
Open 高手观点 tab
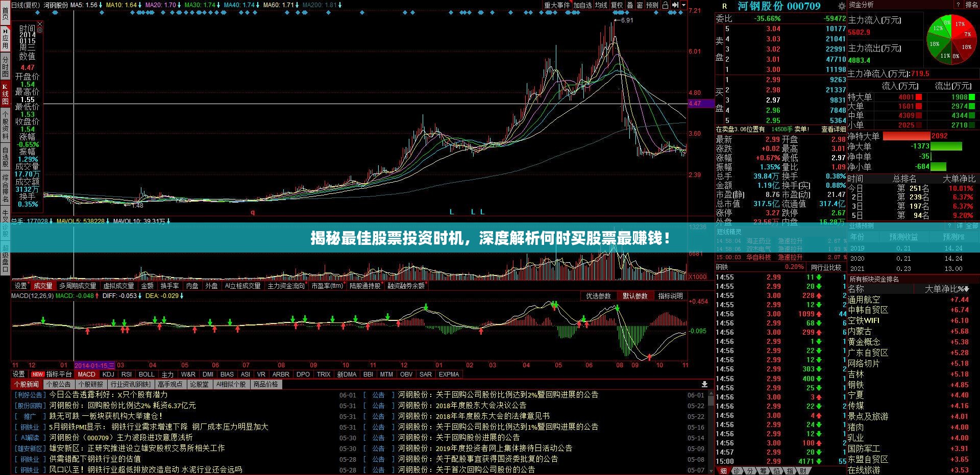[x=170, y=384]
